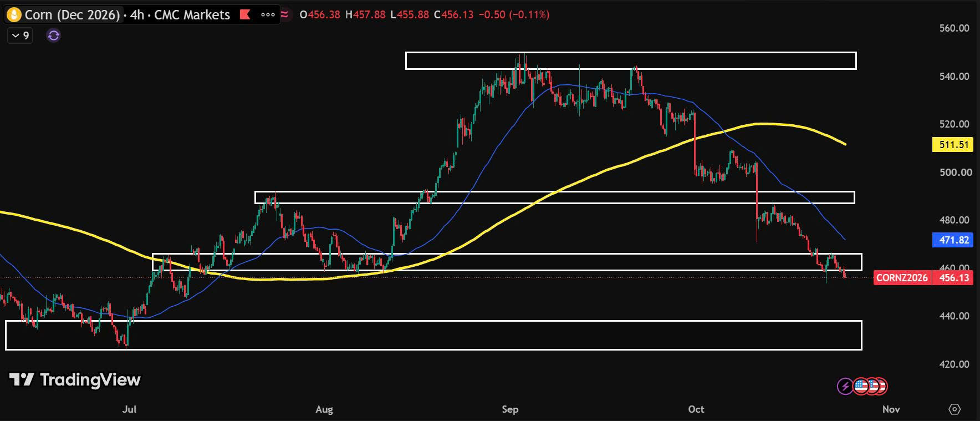Open symbol search via Corn (Dec 2026) title
The height and width of the screenshot is (421, 980).
pyautogui.click(x=72, y=14)
